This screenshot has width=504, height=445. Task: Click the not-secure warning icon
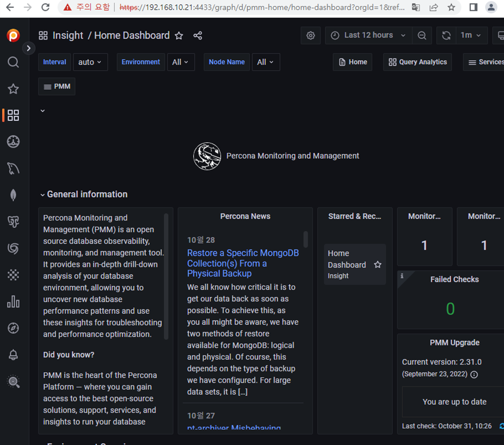coord(68,7)
